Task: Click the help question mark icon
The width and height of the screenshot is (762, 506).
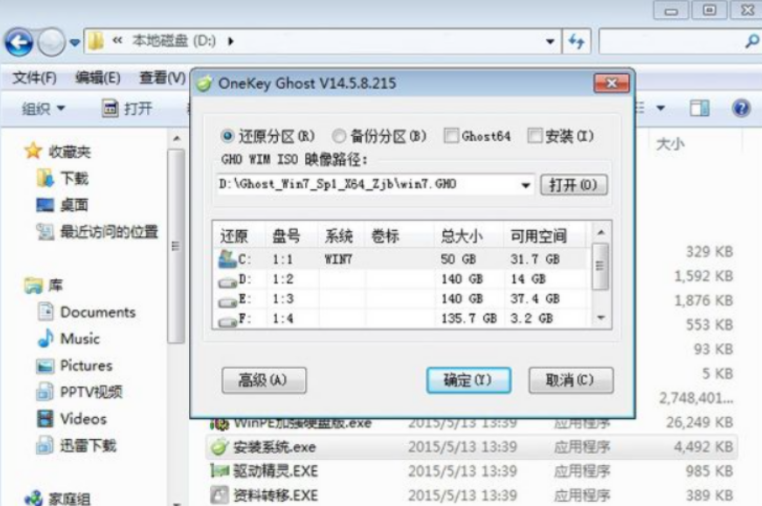Action: click(x=741, y=108)
